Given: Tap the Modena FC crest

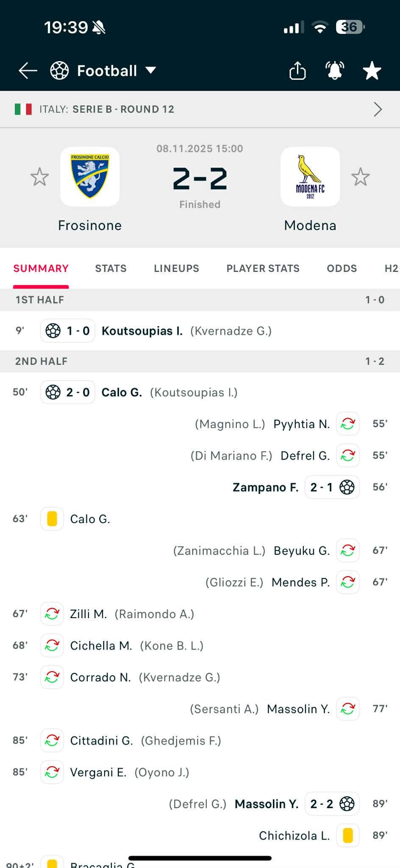Looking at the screenshot, I should click(310, 176).
